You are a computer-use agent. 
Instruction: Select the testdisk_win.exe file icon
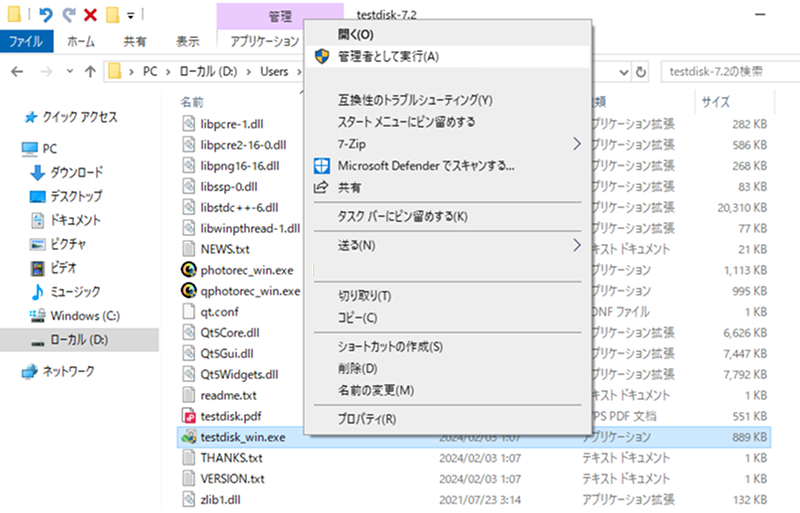coord(189,437)
